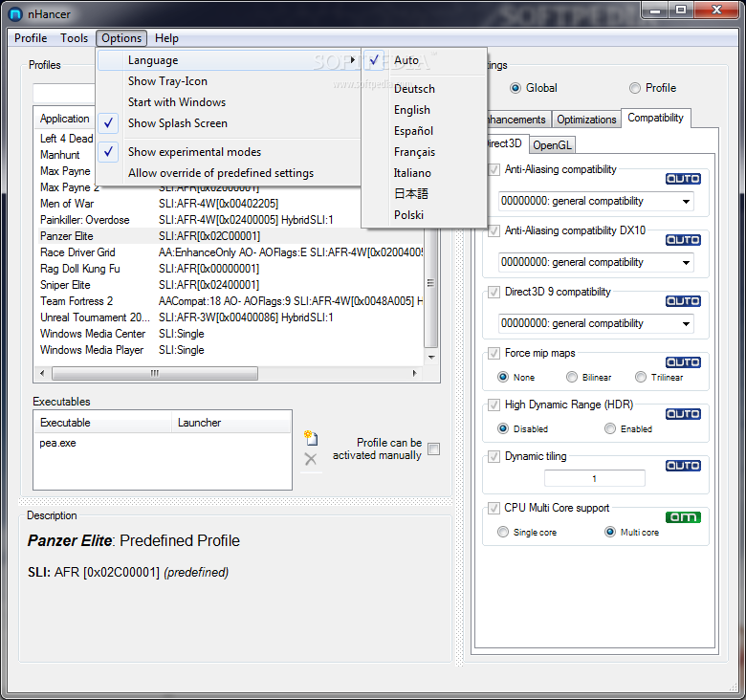The height and width of the screenshot is (700, 746).
Task: Click AUTO badge for Direct3D 9 compatibility
Action: click(x=683, y=301)
